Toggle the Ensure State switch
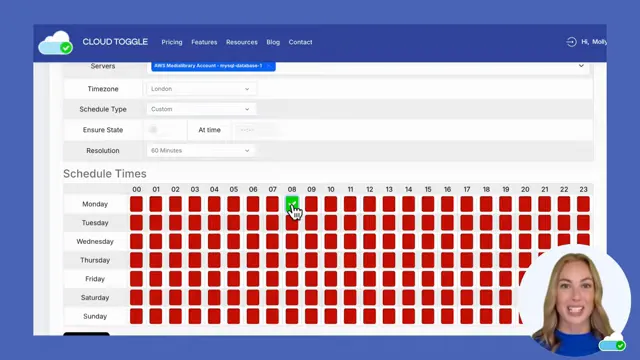This screenshot has width=640, height=360. (x=153, y=130)
